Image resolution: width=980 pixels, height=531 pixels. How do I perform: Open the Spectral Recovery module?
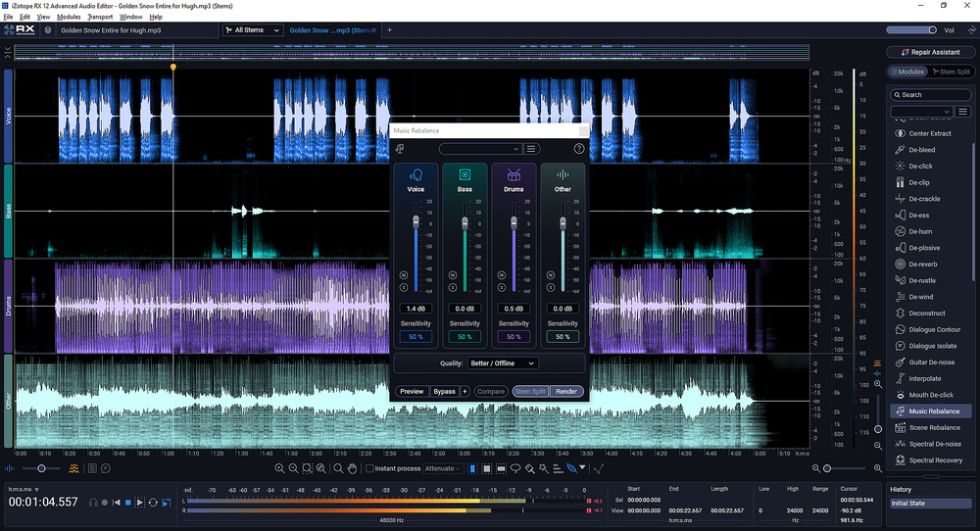point(930,460)
